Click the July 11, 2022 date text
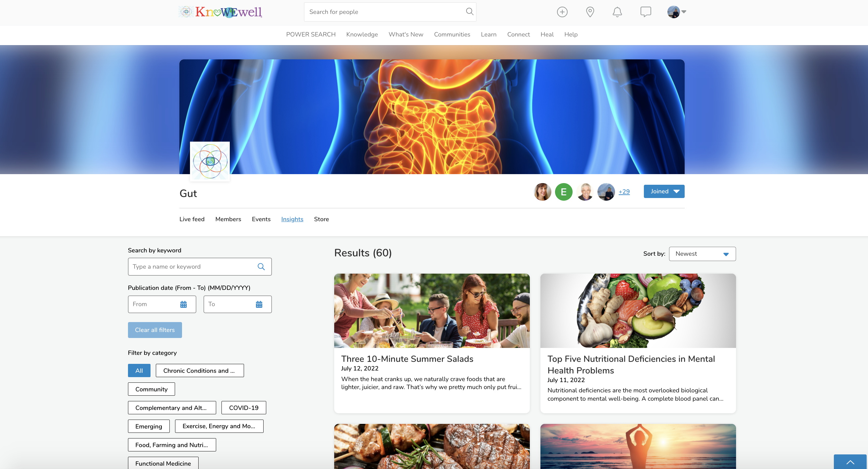 pos(566,380)
